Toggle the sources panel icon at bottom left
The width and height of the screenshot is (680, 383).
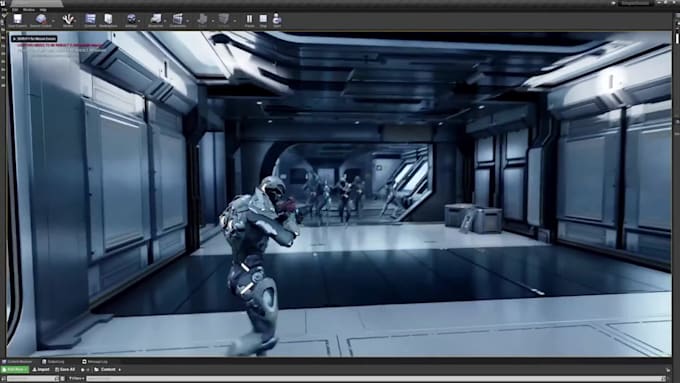coord(3,379)
